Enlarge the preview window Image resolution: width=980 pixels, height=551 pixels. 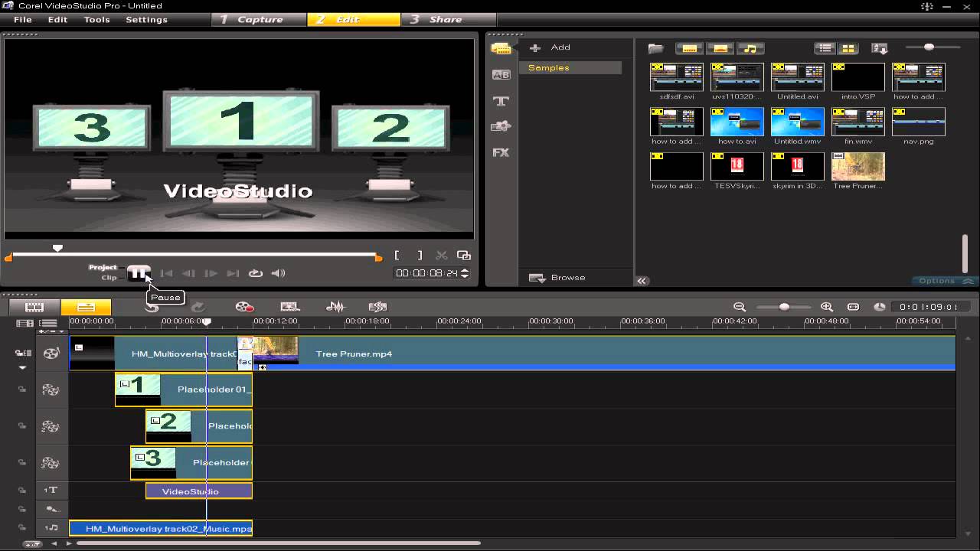464,256
